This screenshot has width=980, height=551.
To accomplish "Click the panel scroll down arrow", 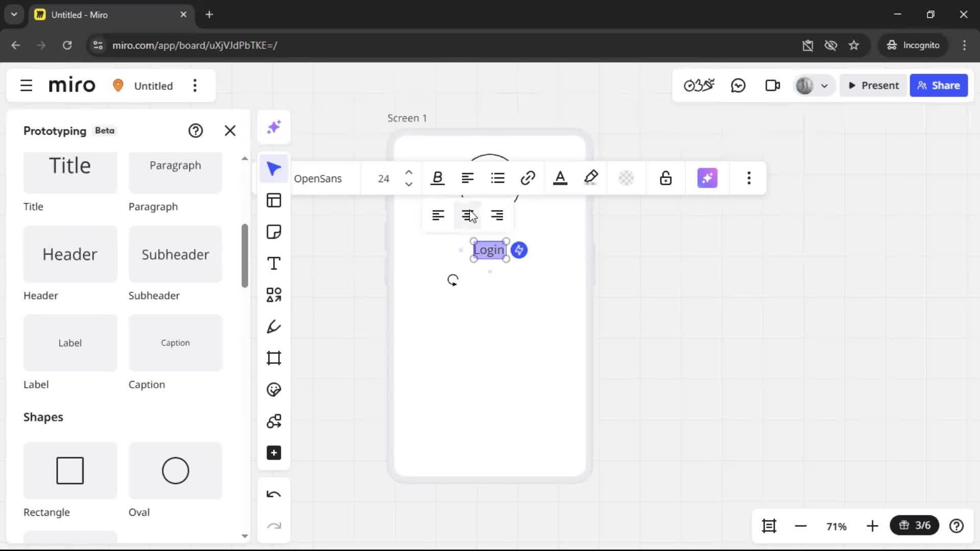I will 244,536.
